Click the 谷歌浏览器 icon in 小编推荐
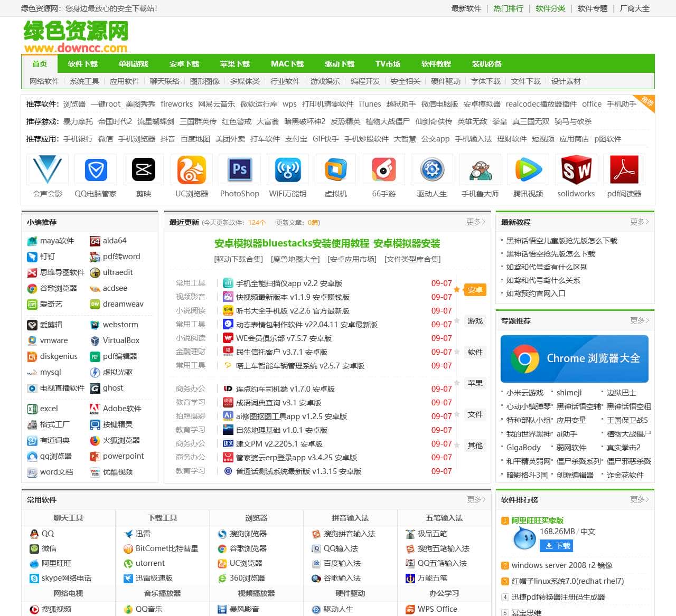Viewport: 676px width, 616px height. pos(32,289)
